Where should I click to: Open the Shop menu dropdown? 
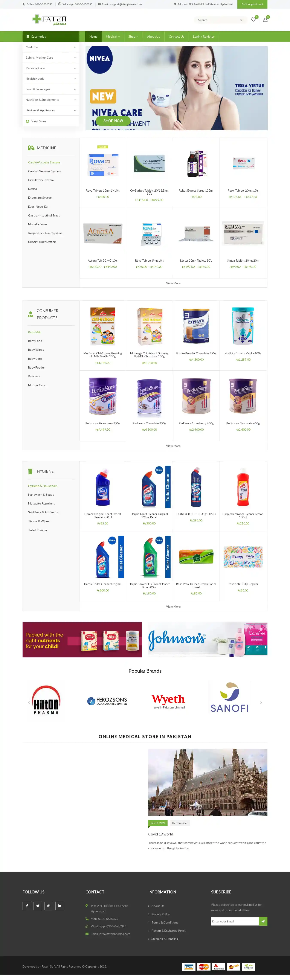point(133,37)
